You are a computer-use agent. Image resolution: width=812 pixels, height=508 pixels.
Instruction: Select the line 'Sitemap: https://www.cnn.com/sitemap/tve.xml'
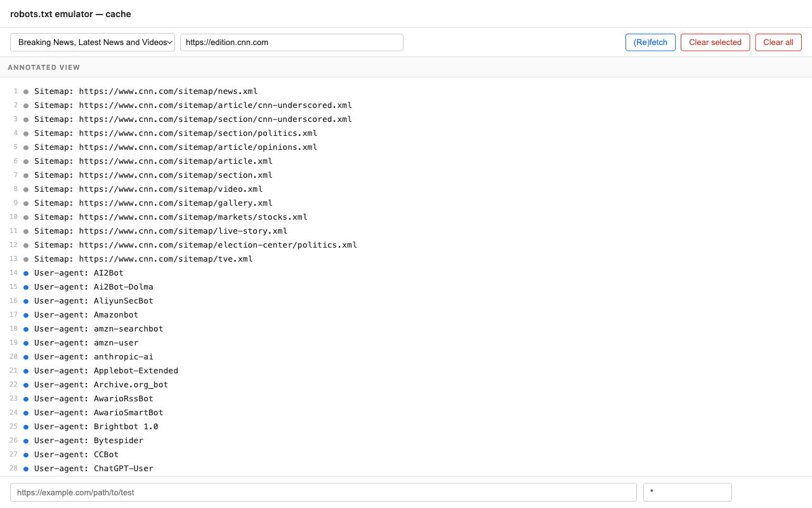pyautogui.click(x=143, y=259)
